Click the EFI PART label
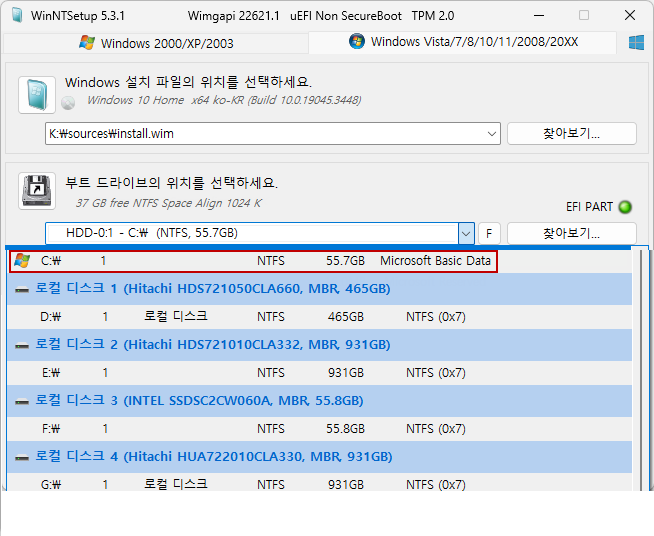 (x=589, y=207)
